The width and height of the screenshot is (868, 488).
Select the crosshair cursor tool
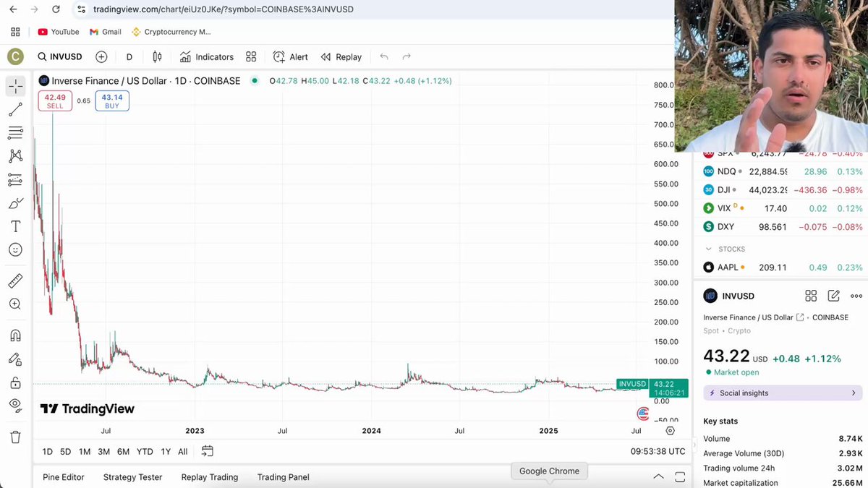point(15,86)
